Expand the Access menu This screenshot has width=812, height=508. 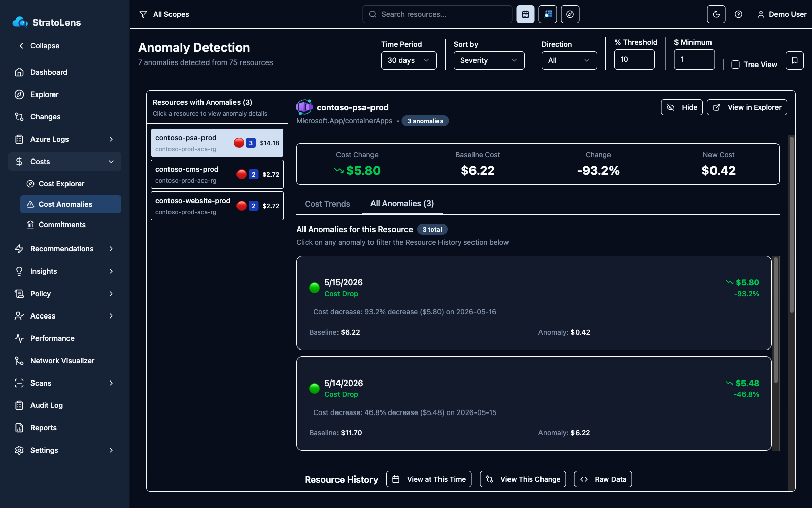(64, 316)
